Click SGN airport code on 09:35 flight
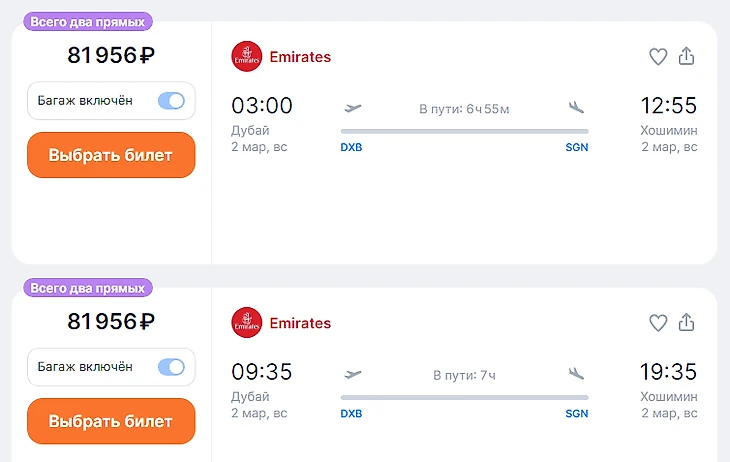Viewport: 730px width, 462px height. click(x=576, y=413)
